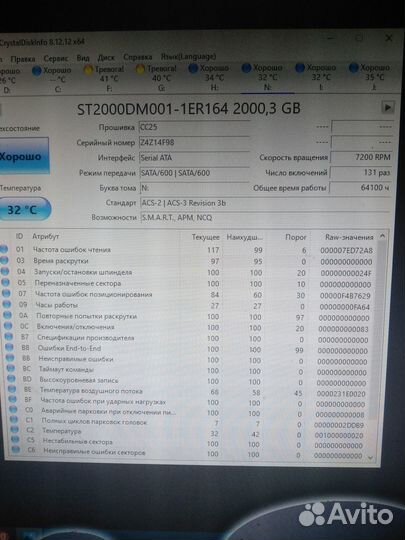Click raw value 00000002DD89
This screenshot has height=540, width=405.
pyautogui.click(x=339, y=425)
